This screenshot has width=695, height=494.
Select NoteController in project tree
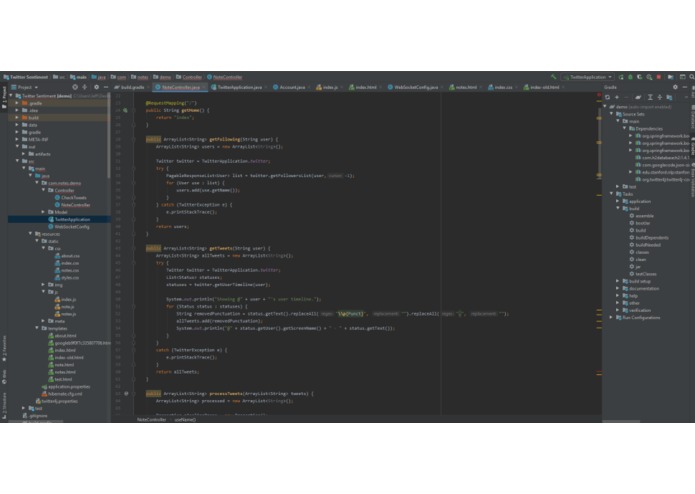[72, 205]
